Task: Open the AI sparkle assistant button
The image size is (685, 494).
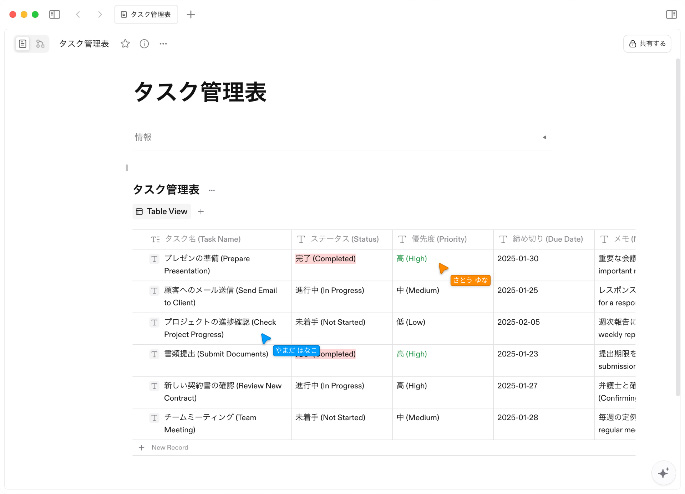Action: point(662,473)
